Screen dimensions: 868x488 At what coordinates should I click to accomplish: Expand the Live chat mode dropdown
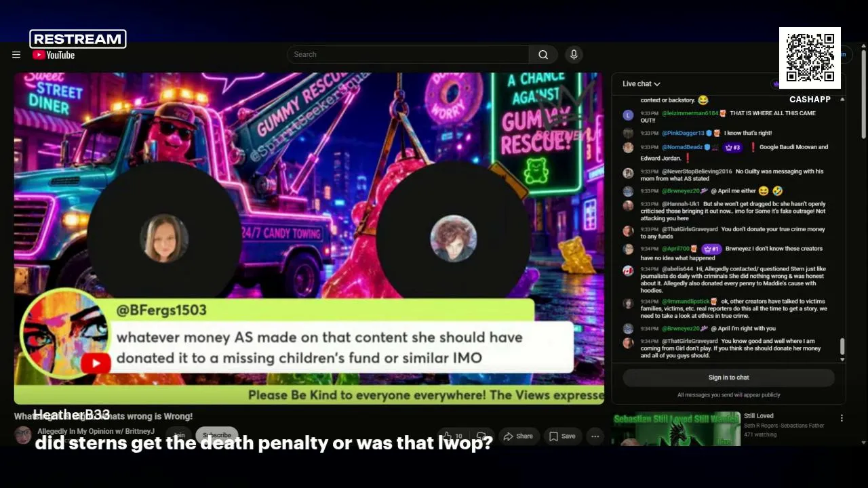(642, 84)
